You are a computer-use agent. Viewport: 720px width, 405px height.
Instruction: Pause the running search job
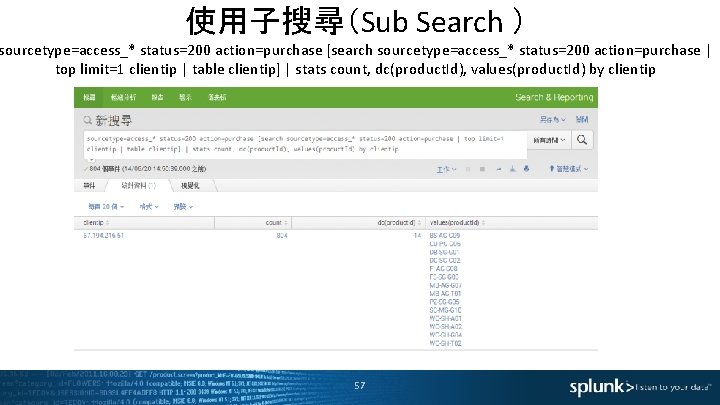pyautogui.click(x=468, y=169)
